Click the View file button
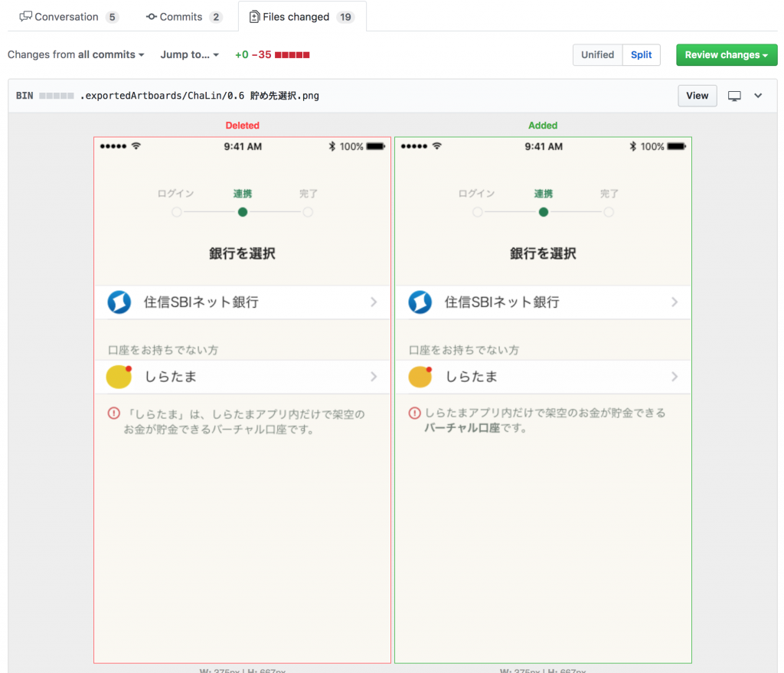784x673 pixels. coord(697,96)
